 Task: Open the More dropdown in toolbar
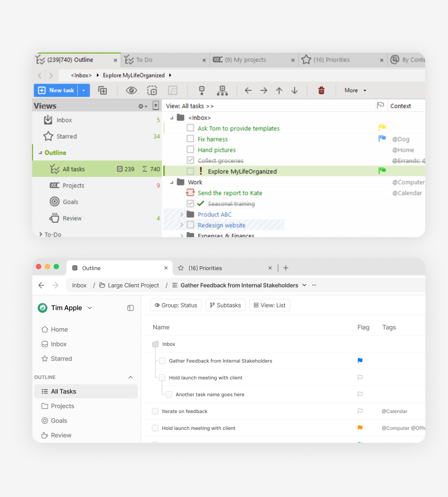pos(355,90)
